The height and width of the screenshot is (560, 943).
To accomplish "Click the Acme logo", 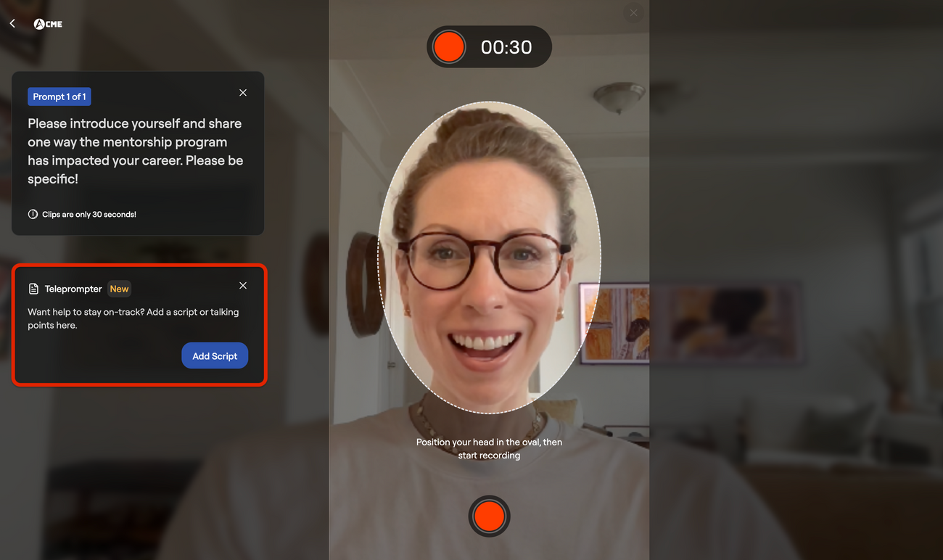I will [x=48, y=24].
